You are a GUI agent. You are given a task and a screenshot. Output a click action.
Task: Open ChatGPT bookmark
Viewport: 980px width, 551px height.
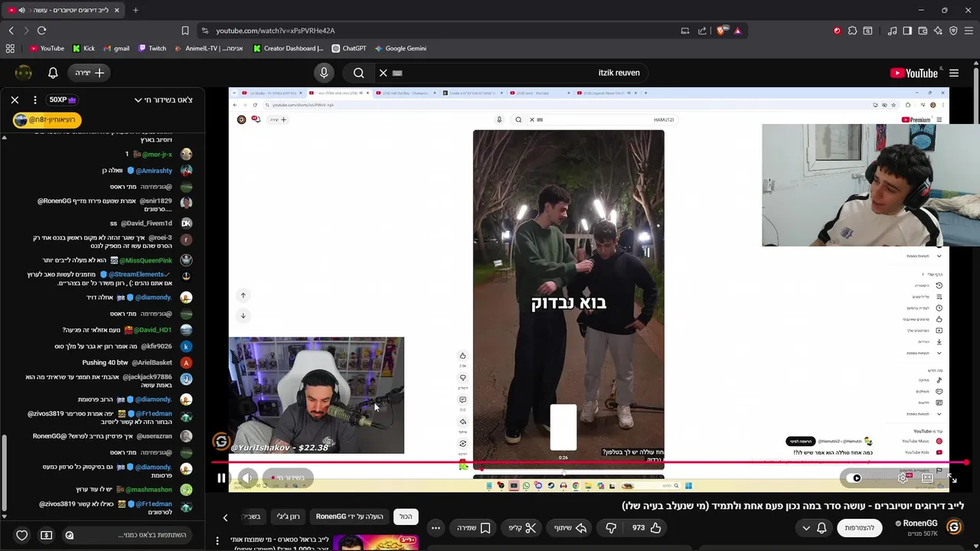[x=348, y=48]
